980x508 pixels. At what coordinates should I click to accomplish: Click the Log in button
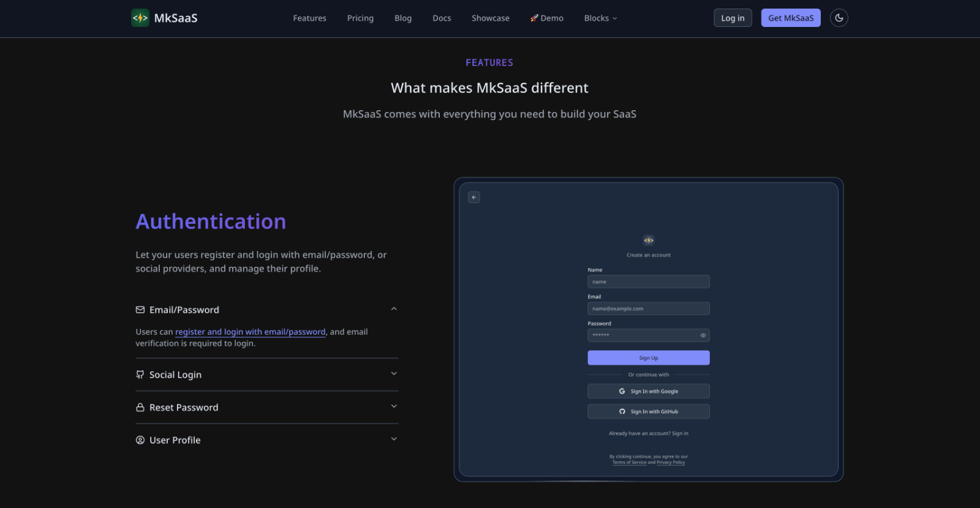(733, 18)
